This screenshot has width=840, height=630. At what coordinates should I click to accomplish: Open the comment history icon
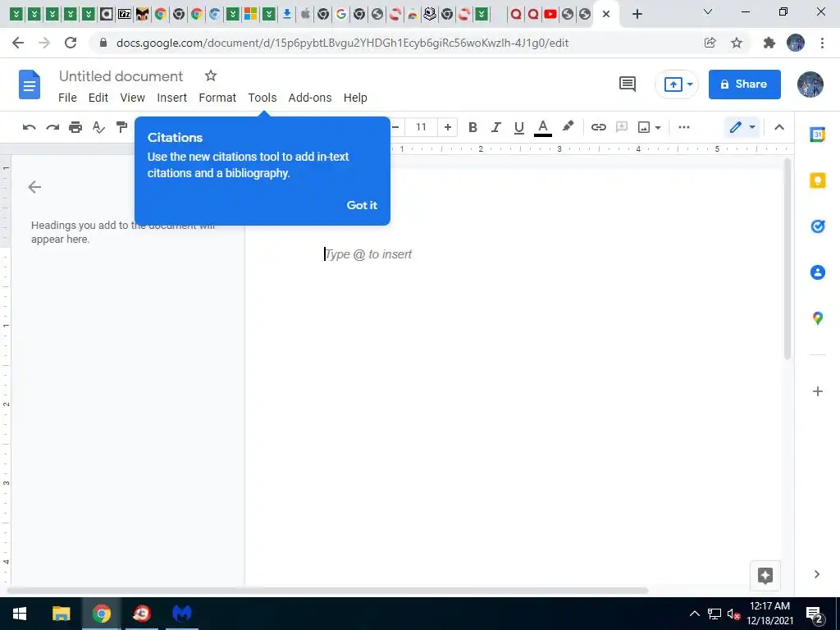(628, 84)
